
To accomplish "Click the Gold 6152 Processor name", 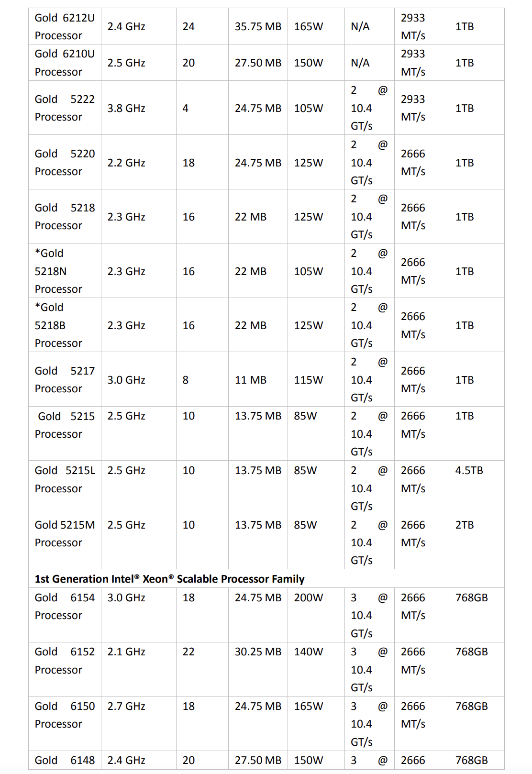I will pyautogui.click(x=65, y=661).
